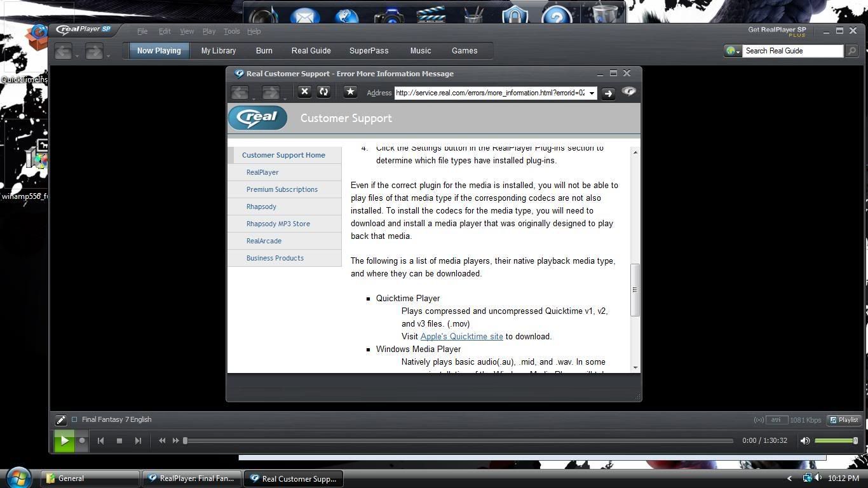Switch to the Now Playing tab
868x488 pixels.
159,51
